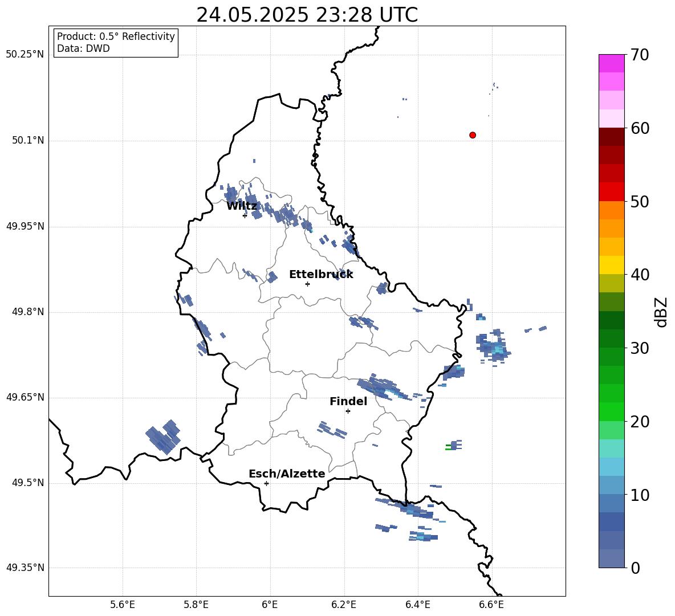This screenshot has width=675, height=616.
Task: Click the 49.35°N latitude label
Action: pyautogui.click(x=25, y=568)
